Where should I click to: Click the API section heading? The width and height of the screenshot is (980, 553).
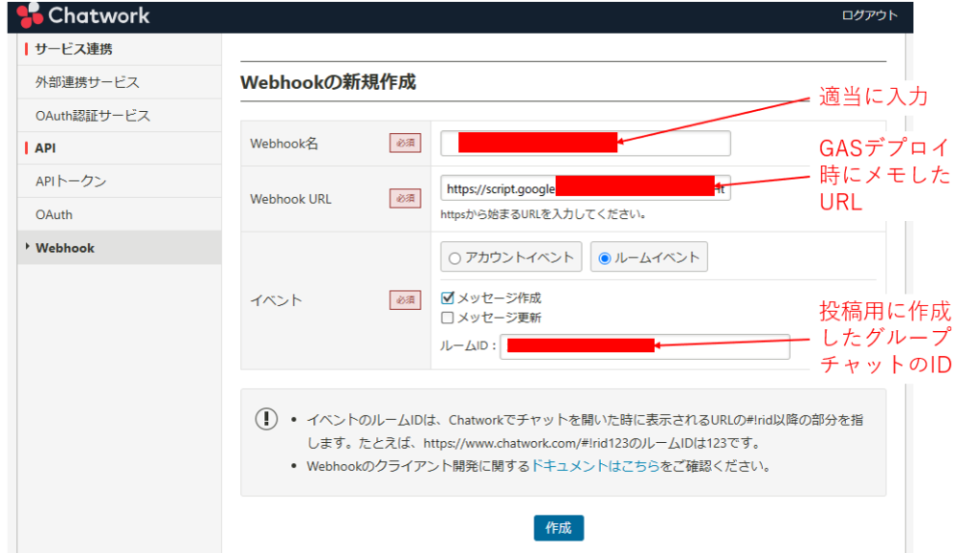45,148
